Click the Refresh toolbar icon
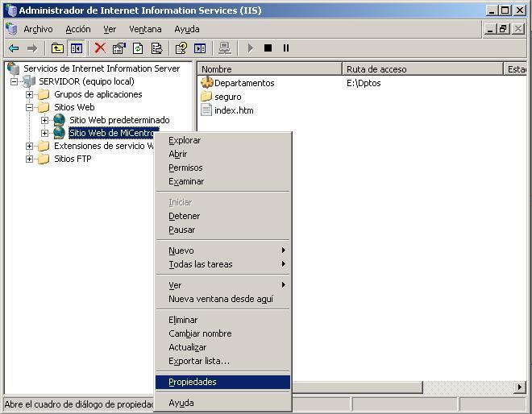Viewport: 532px width, 414px height. [138, 48]
